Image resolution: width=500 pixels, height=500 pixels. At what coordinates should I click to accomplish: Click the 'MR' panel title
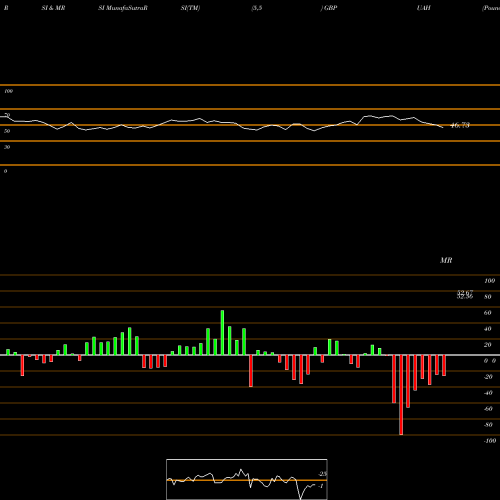coord(446,260)
